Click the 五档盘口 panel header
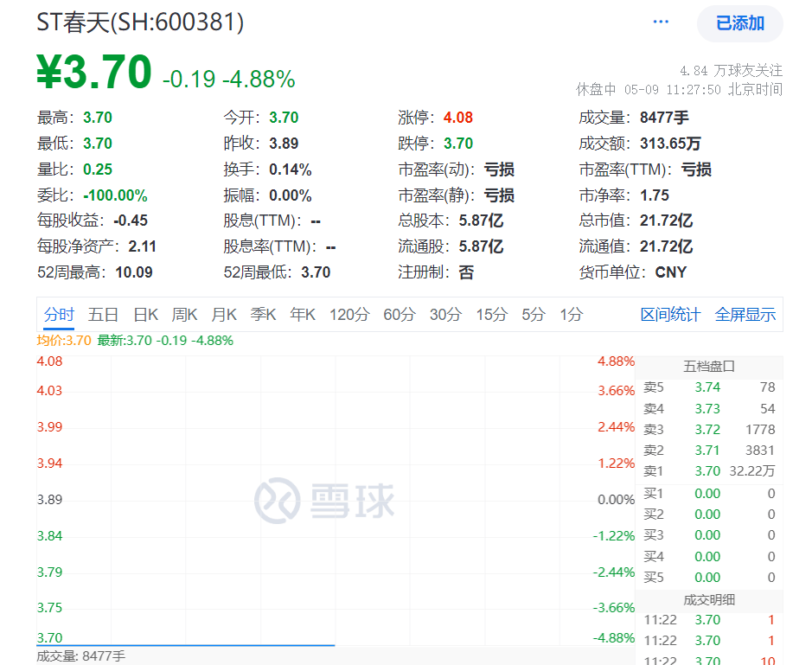The height and width of the screenshot is (665, 812). (709, 367)
